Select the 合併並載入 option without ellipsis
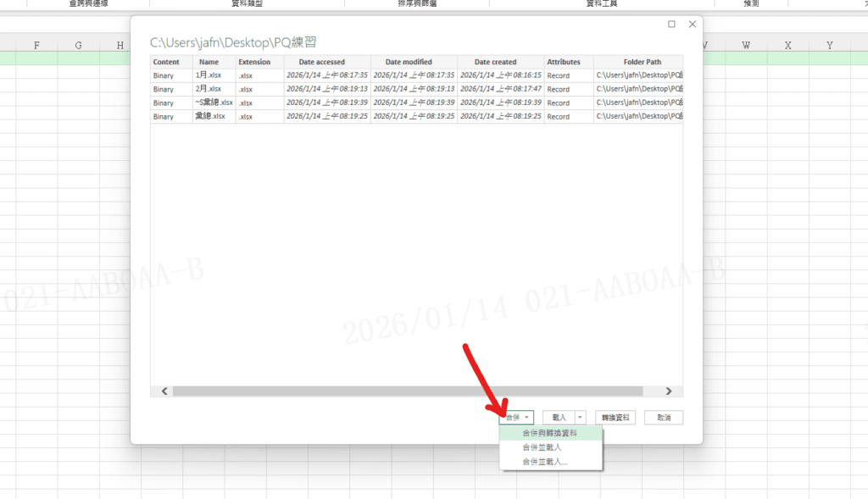Screen dimensions: 868x499 pos(542,447)
